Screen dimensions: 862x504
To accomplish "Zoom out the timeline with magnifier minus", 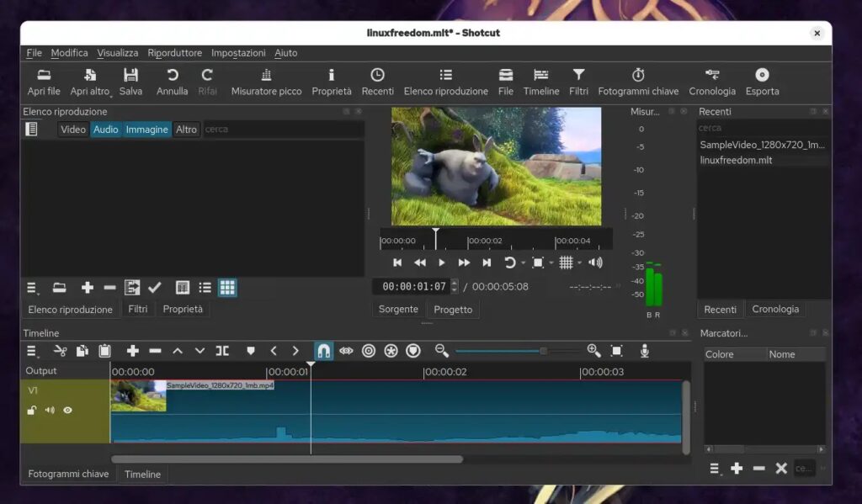I will coord(441,351).
